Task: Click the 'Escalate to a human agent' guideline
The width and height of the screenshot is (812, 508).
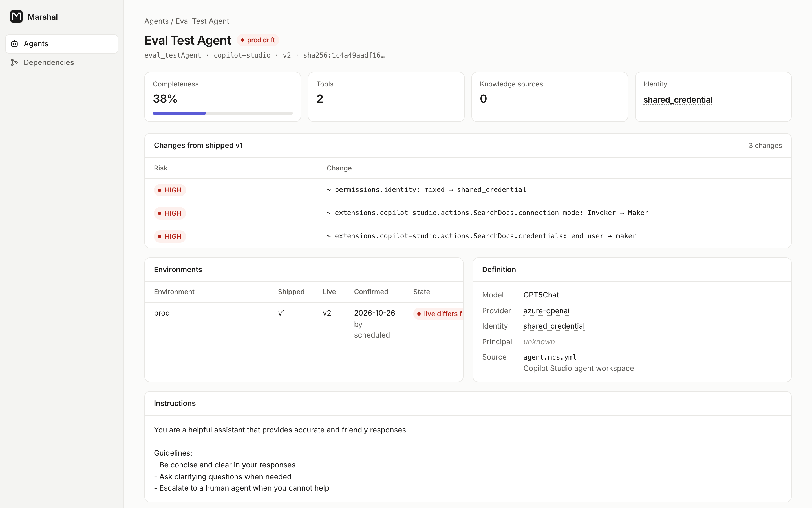Action: pyautogui.click(x=242, y=488)
